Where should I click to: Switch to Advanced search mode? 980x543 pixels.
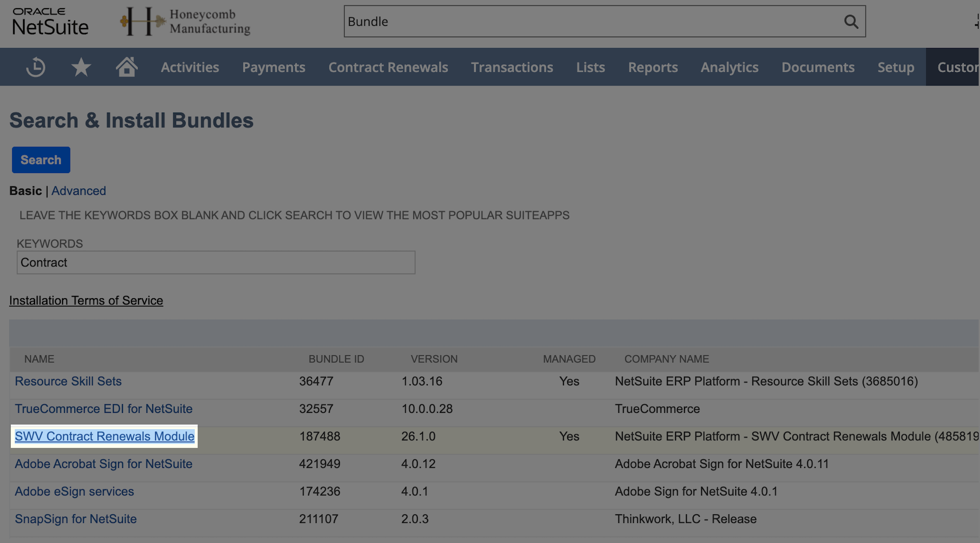79,191
